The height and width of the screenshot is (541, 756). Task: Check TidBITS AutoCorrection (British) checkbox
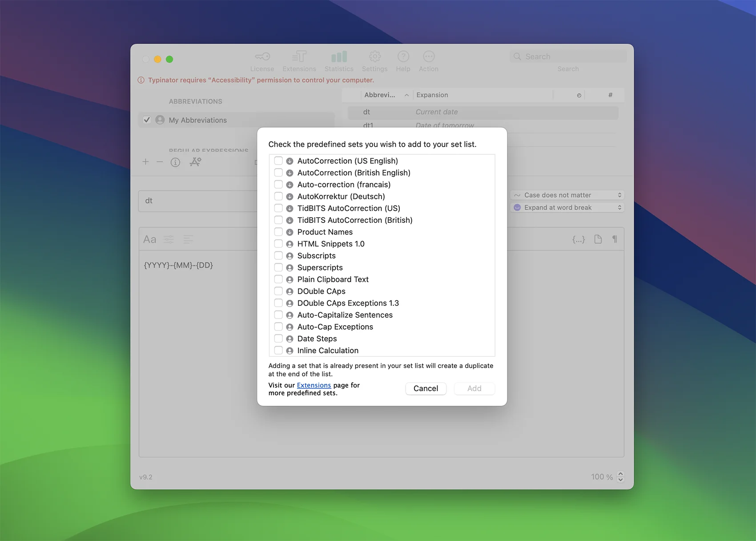click(278, 220)
